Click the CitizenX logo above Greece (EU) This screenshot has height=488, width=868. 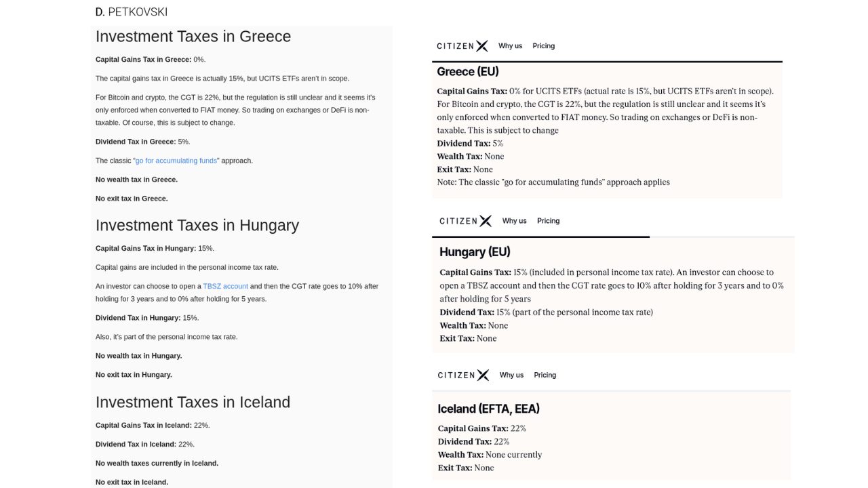[462, 46]
